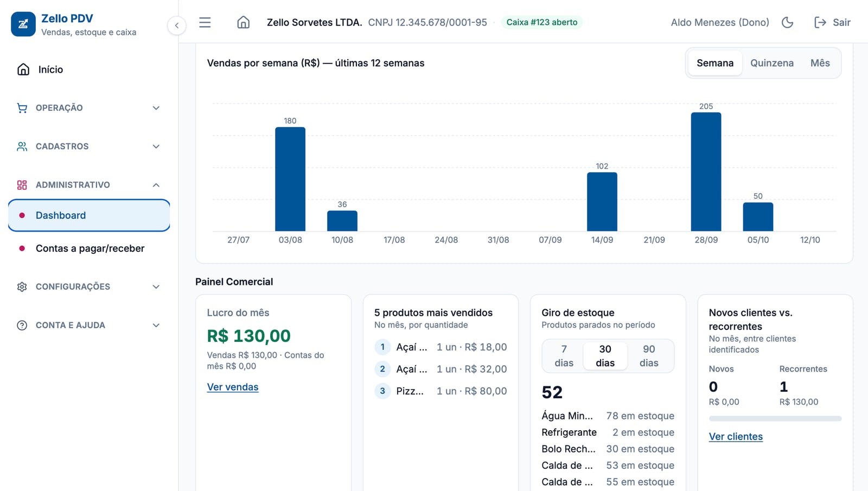Click the new vs recurring clients progress bar

coord(775,419)
